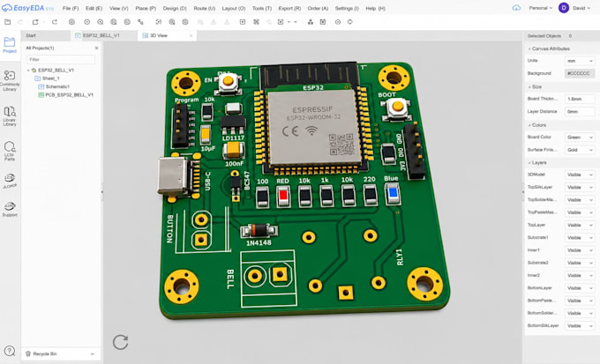The width and height of the screenshot is (600, 364).
Task: Click the Background color #CCCCCC swatch
Action: (x=580, y=73)
